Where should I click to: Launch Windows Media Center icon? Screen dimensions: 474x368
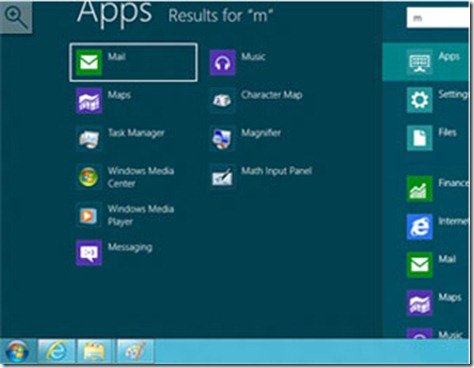coord(89,177)
